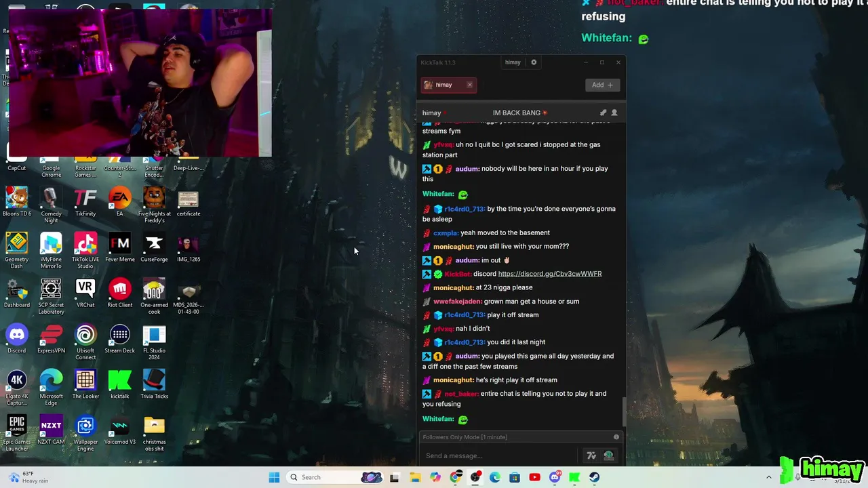The height and width of the screenshot is (488, 868).
Task: Click the Add chatroom button
Action: click(602, 85)
